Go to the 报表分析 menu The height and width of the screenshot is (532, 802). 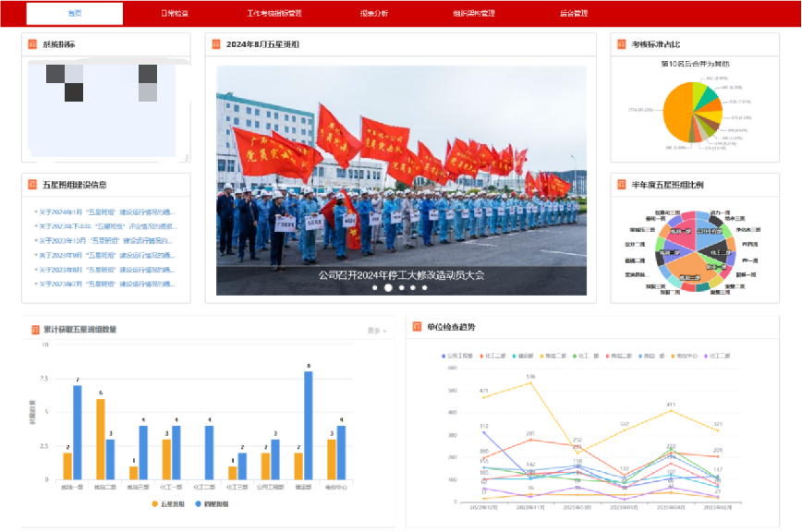coord(374,14)
